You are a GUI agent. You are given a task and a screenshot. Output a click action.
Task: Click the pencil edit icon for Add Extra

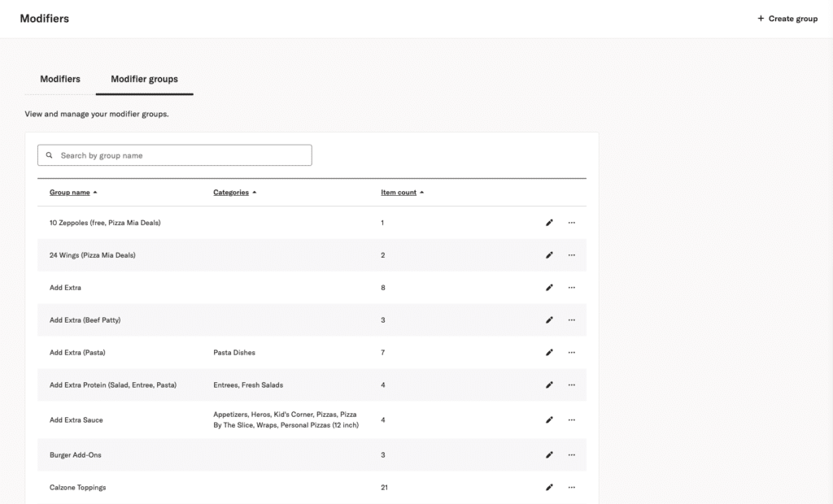(x=549, y=288)
